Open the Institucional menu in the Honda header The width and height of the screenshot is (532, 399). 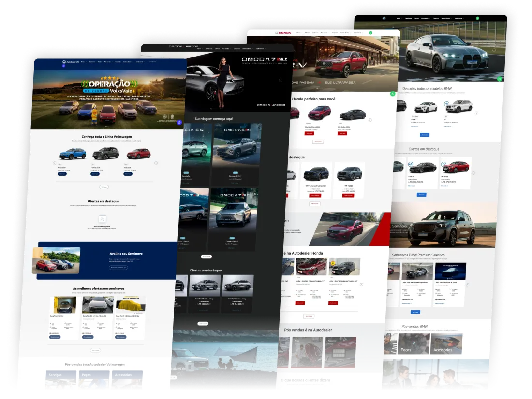pos(357,33)
